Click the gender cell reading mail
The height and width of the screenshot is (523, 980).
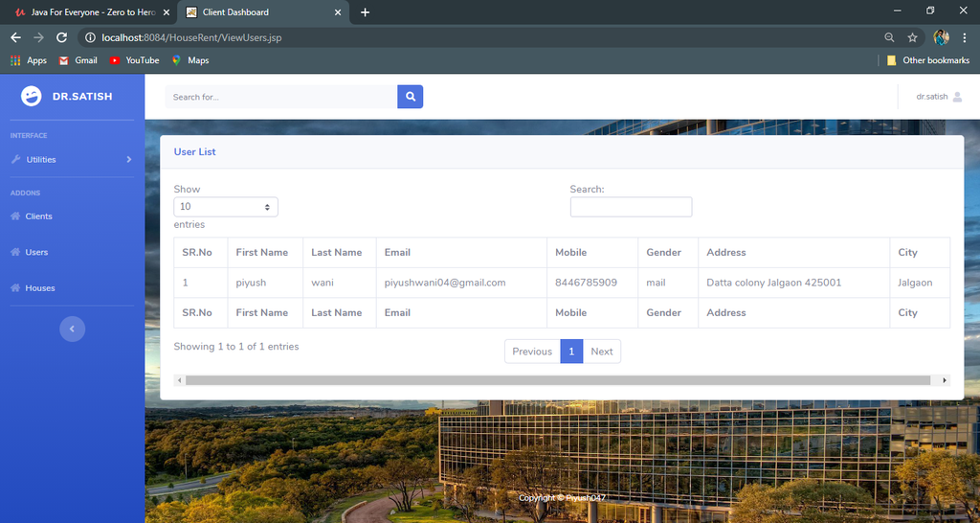click(667, 283)
